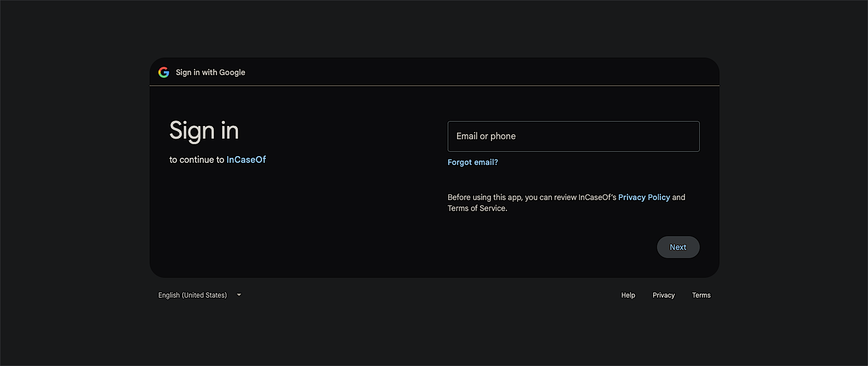Open the Terms footer link
Viewport: 868px width, 366px height.
click(x=701, y=295)
